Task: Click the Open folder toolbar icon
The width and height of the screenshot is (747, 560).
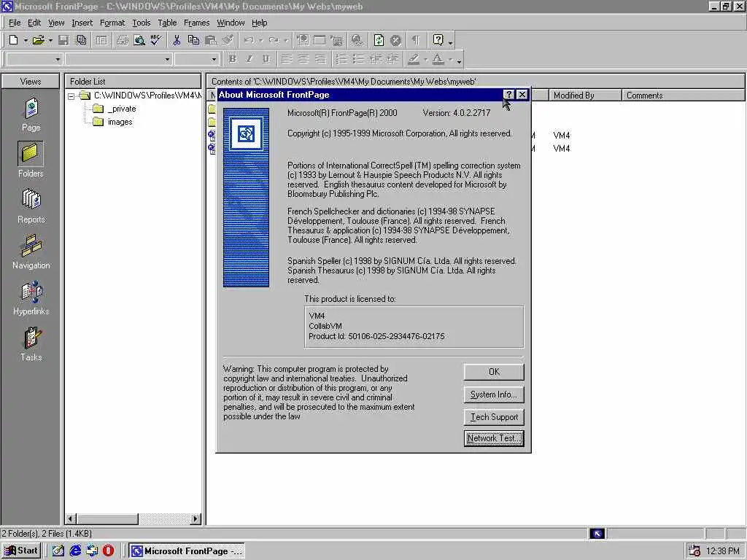Action: tap(38, 41)
